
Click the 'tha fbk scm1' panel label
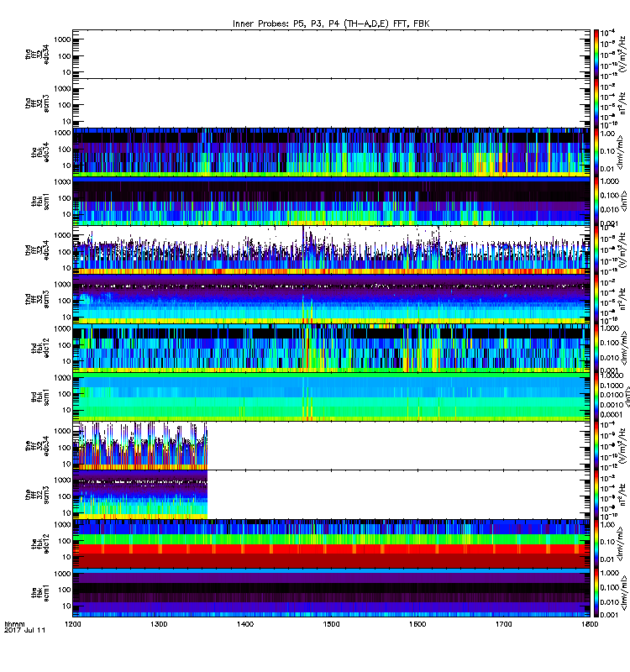39,202
